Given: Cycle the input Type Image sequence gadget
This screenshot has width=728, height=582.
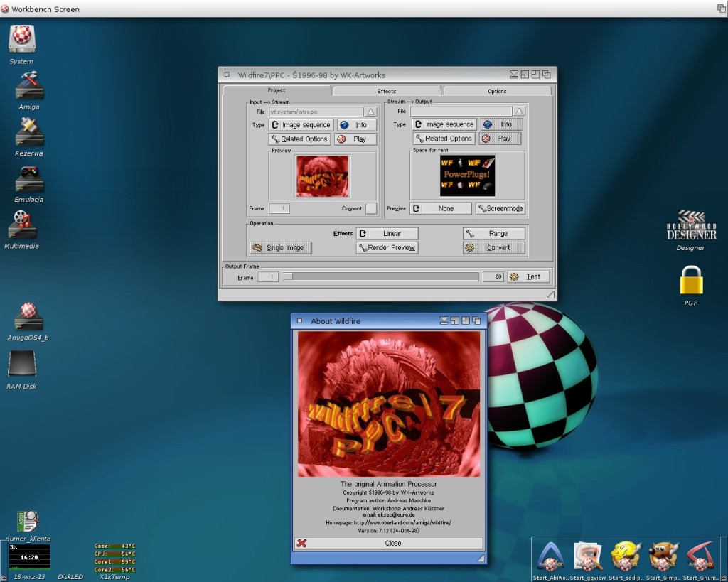Looking at the screenshot, I should tap(301, 125).
